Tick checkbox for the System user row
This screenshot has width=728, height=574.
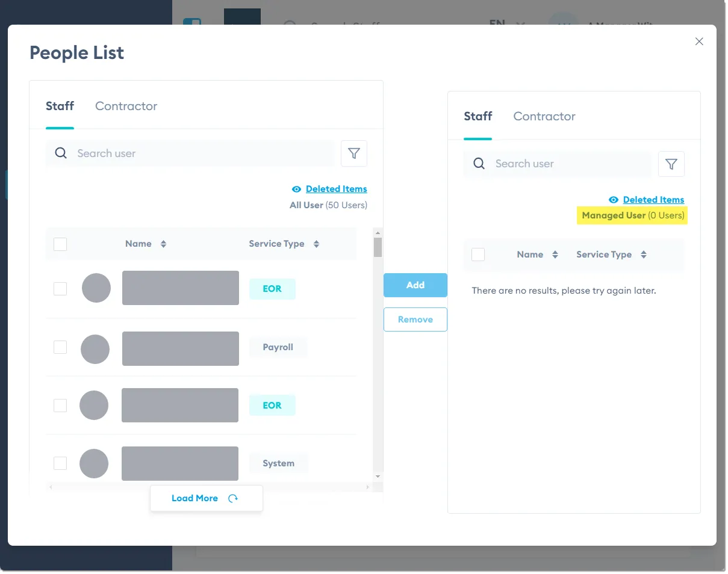click(60, 463)
